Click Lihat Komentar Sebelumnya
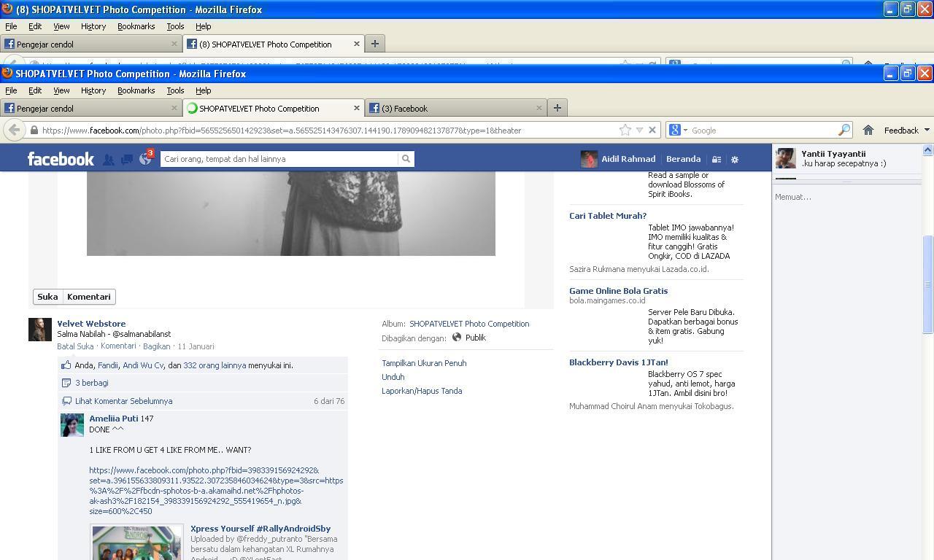Screen dimensions: 934x560 pyautogui.click(x=123, y=401)
